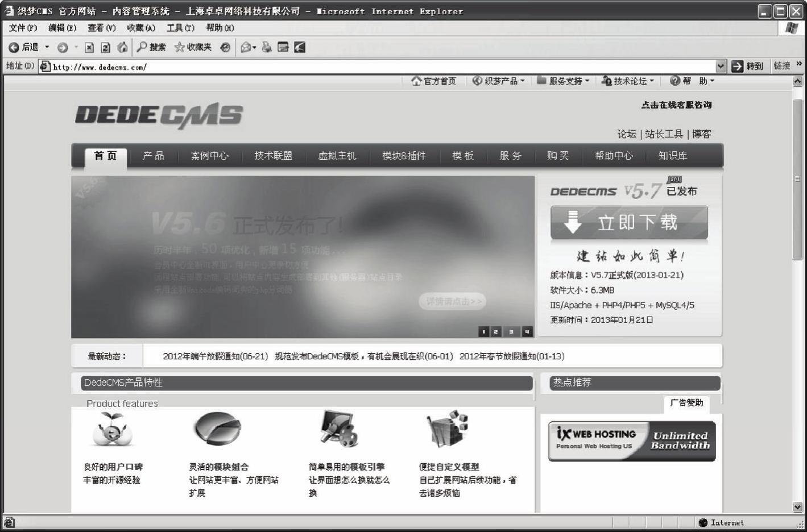Select the 知识库 navigation tab
The width and height of the screenshot is (807, 532).
(673, 155)
